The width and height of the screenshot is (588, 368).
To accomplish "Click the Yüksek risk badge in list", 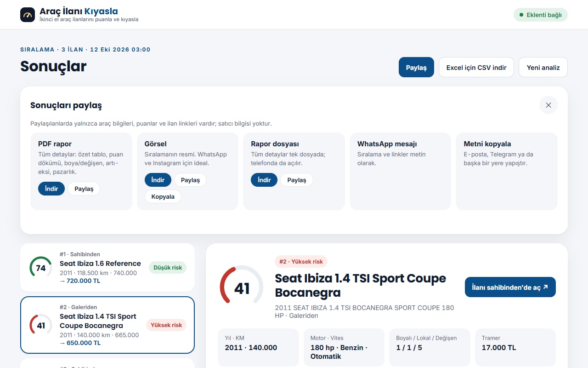I will (166, 325).
